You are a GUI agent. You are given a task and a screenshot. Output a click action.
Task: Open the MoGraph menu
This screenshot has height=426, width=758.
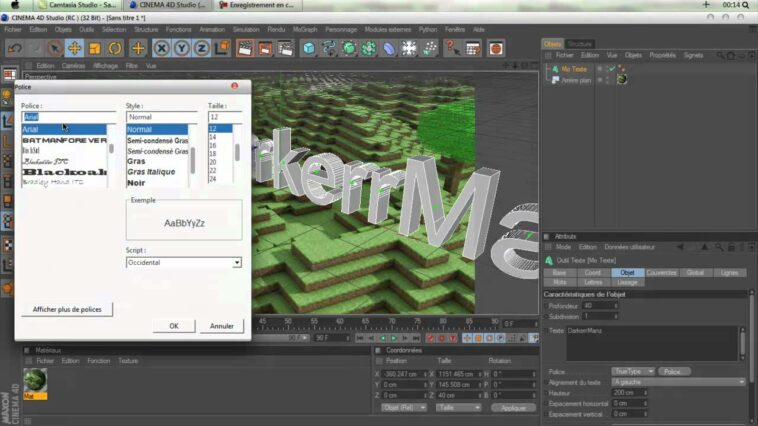tap(305, 29)
